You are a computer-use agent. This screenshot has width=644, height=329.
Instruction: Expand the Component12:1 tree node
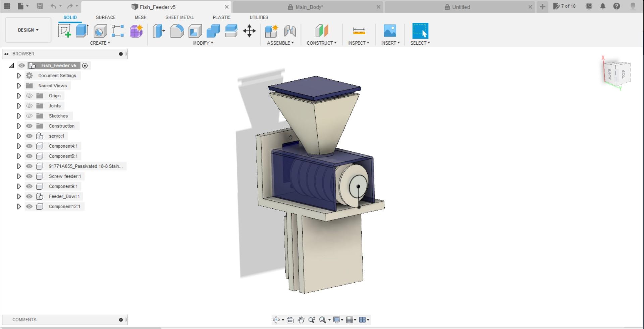(x=19, y=206)
